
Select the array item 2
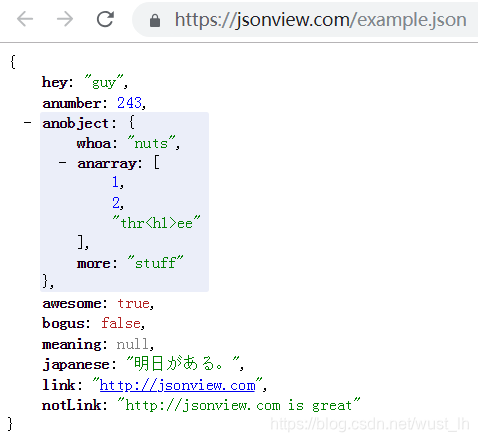click(116, 203)
